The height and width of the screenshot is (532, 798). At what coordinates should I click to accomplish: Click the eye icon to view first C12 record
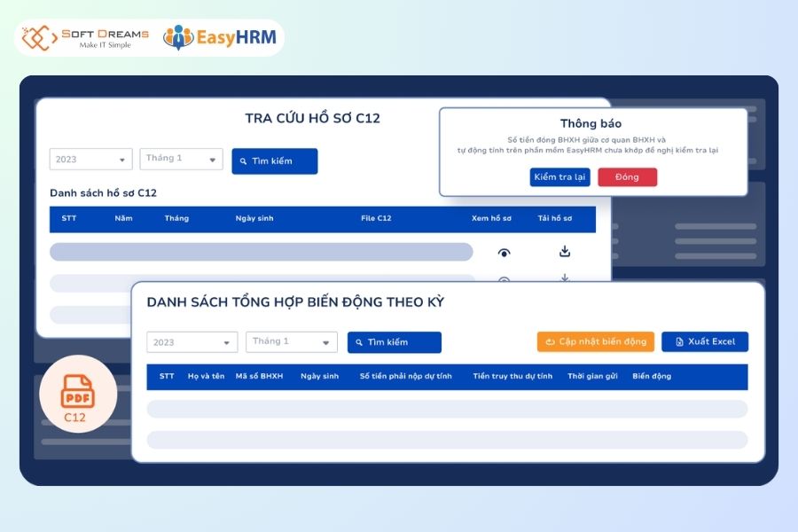pyautogui.click(x=504, y=253)
